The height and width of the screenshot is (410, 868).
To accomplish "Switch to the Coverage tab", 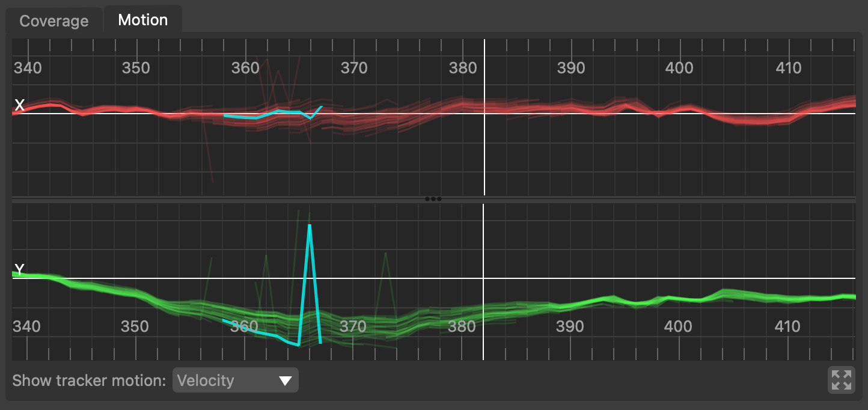I will coord(54,21).
